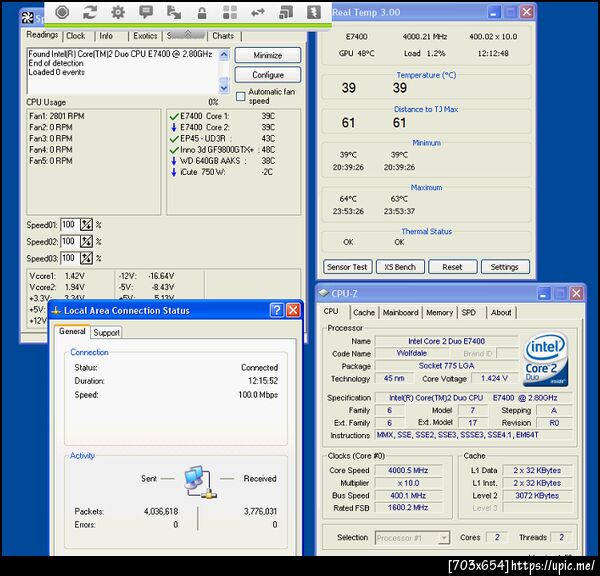Click the green check beside Inno 3d GF9800GTX+

coord(174,150)
